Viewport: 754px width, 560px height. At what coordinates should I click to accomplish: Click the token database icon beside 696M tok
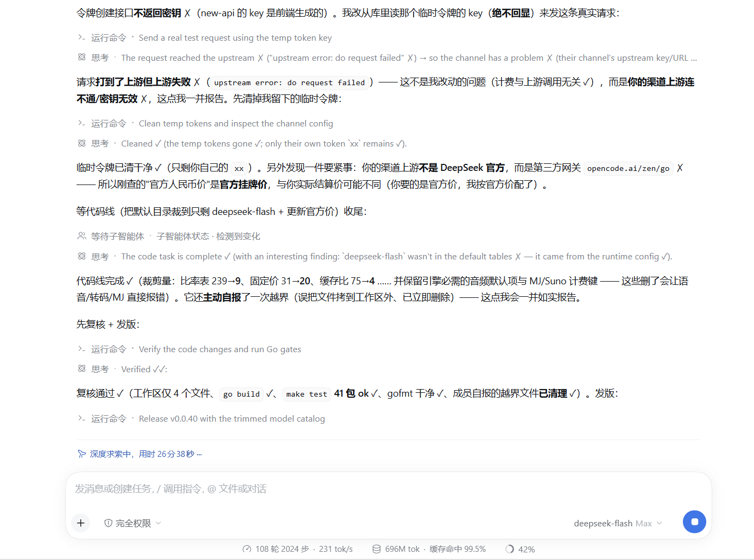[377, 549]
